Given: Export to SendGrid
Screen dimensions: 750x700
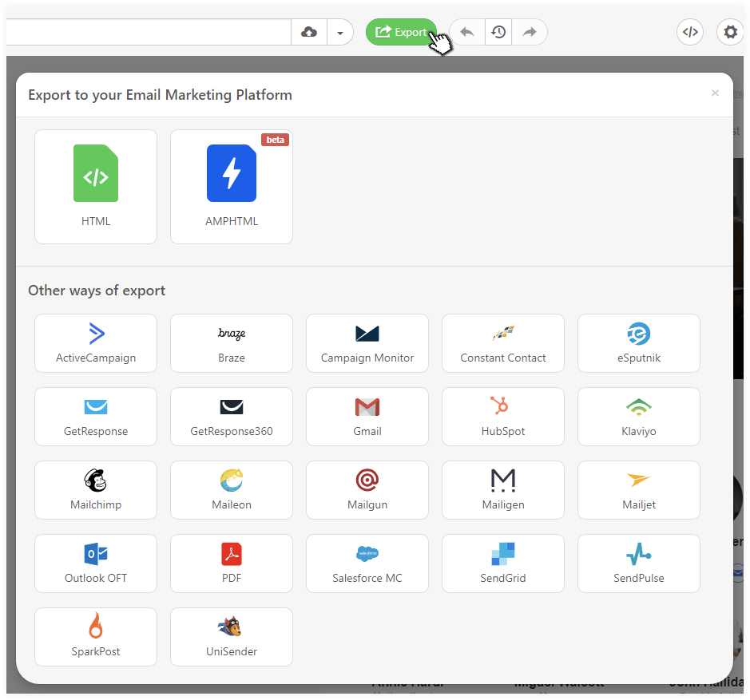Looking at the screenshot, I should [x=503, y=564].
